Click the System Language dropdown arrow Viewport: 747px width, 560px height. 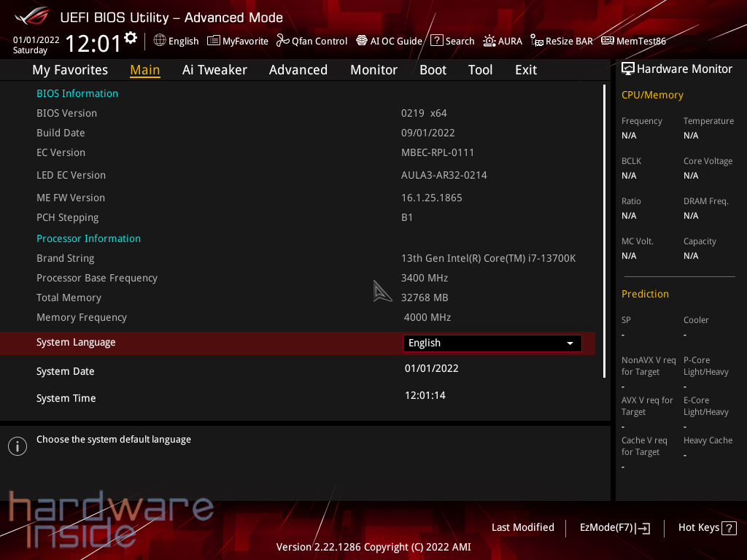pos(570,343)
